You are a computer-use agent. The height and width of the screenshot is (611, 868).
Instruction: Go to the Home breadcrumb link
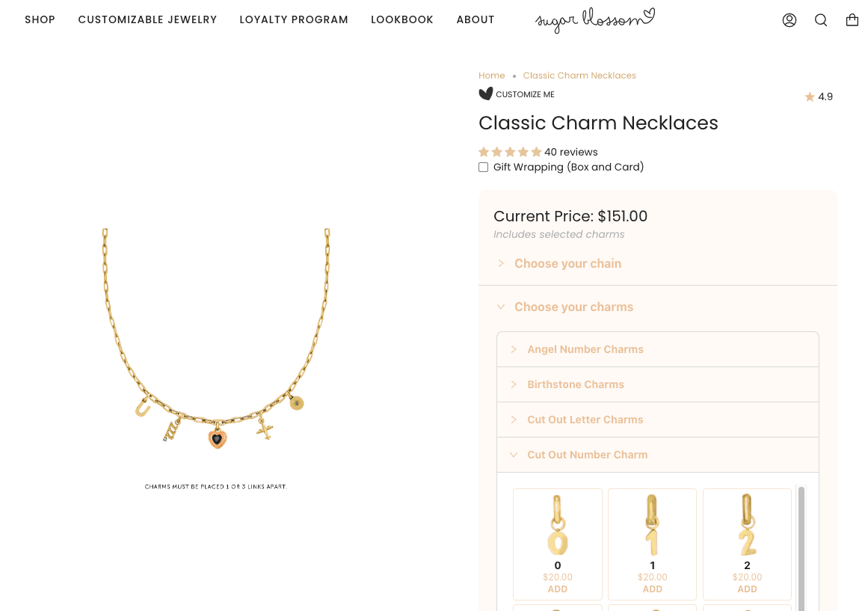pyautogui.click(x=492, y=76)
